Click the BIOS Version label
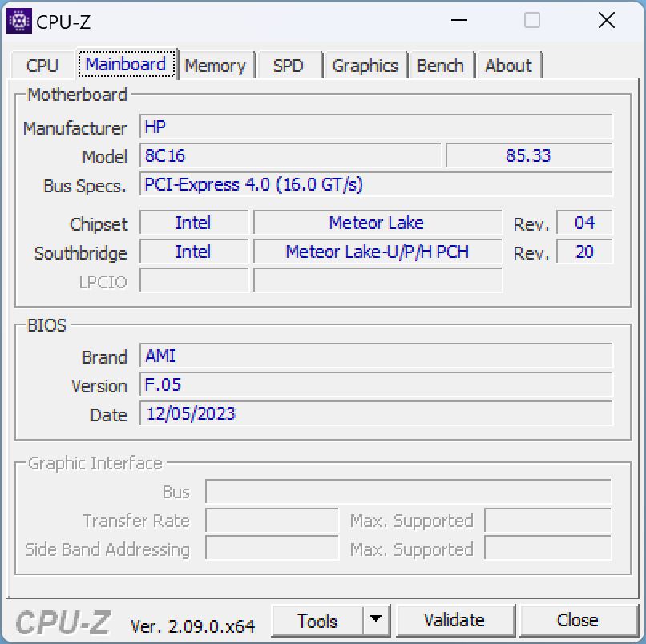646x644 pixels. 99,386
